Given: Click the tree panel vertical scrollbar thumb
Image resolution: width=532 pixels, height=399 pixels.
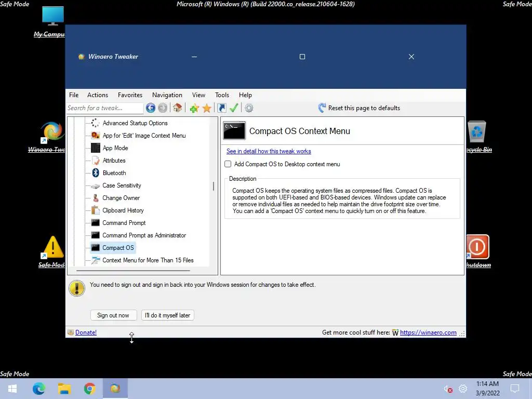Looking at the screenshot, I should click(x=214, y=187).
